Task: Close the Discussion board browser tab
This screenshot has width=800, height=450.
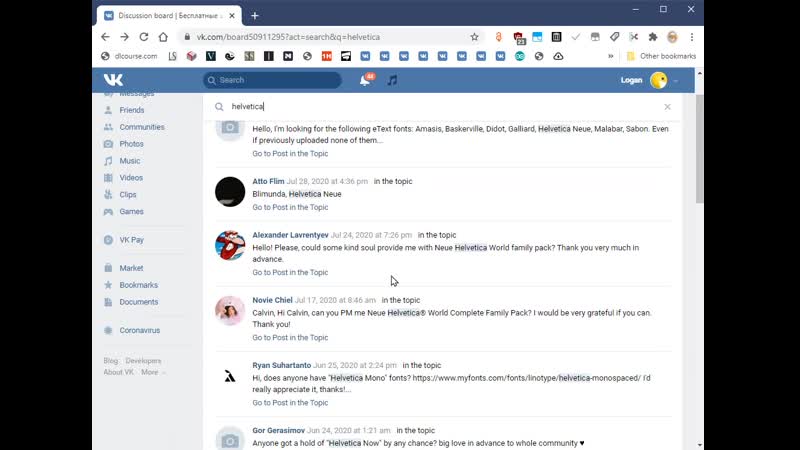Action: [x=232, y=16]
